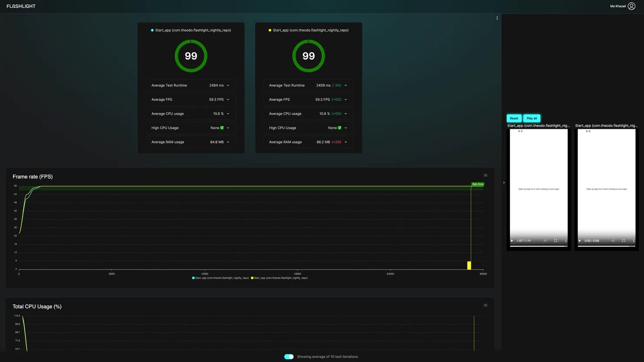The height and width of the screenshot is (362, 644).
Task: Expand Average FPS row in first card
Action: (x=191, y=100)
